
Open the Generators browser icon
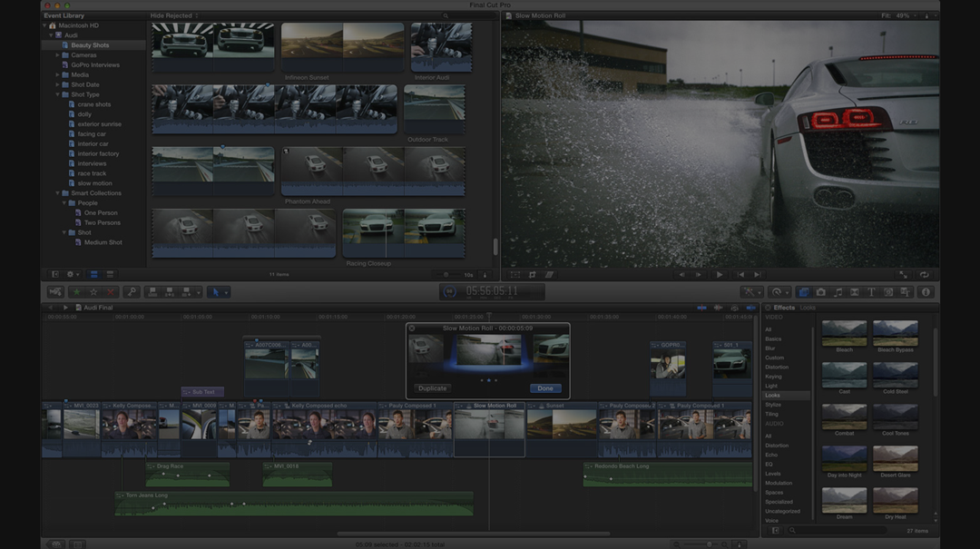pos(888,292)
